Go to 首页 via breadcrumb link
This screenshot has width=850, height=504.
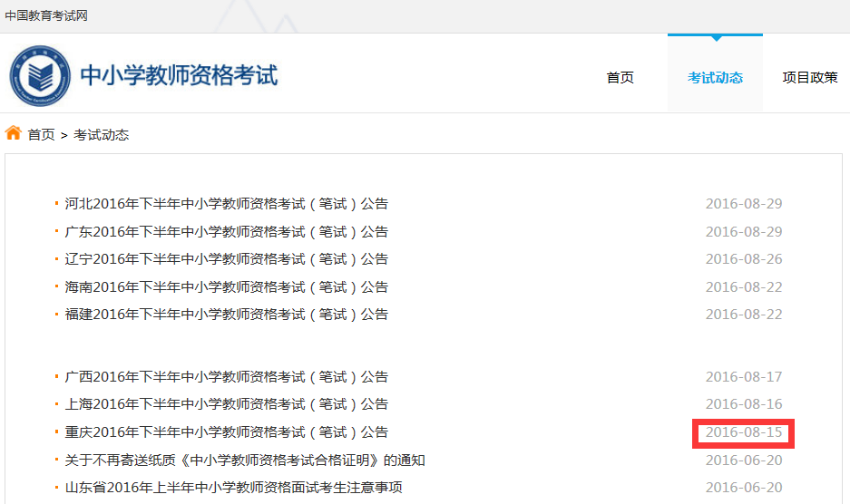click(41, 135)
